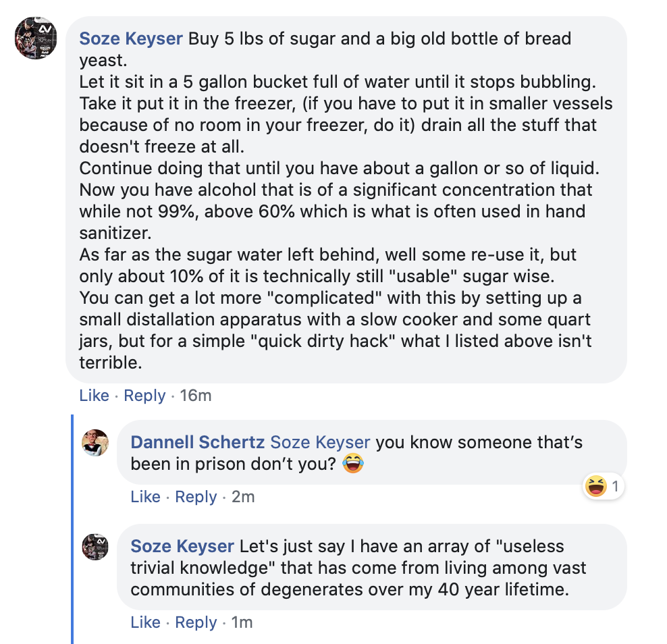Screen dimensions: 667x644
Task: Like the 'useless trivial knowledge' reply
Action: (145, 622)
